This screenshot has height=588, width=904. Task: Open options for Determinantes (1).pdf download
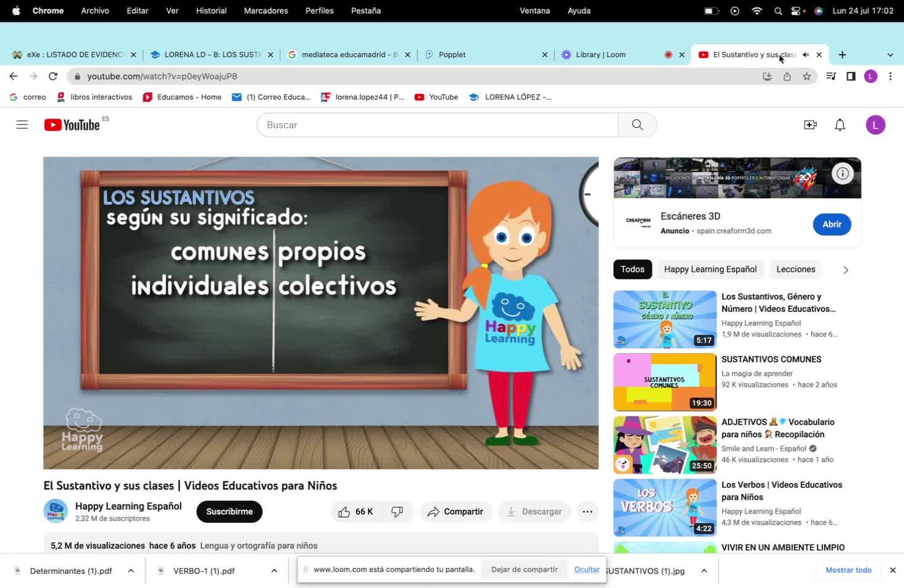coord(131,571)
